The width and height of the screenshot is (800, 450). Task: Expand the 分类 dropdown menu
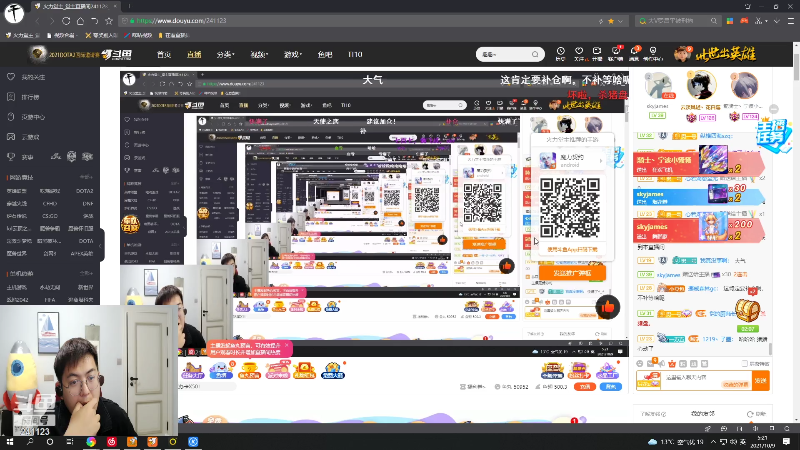coord(225,54)
